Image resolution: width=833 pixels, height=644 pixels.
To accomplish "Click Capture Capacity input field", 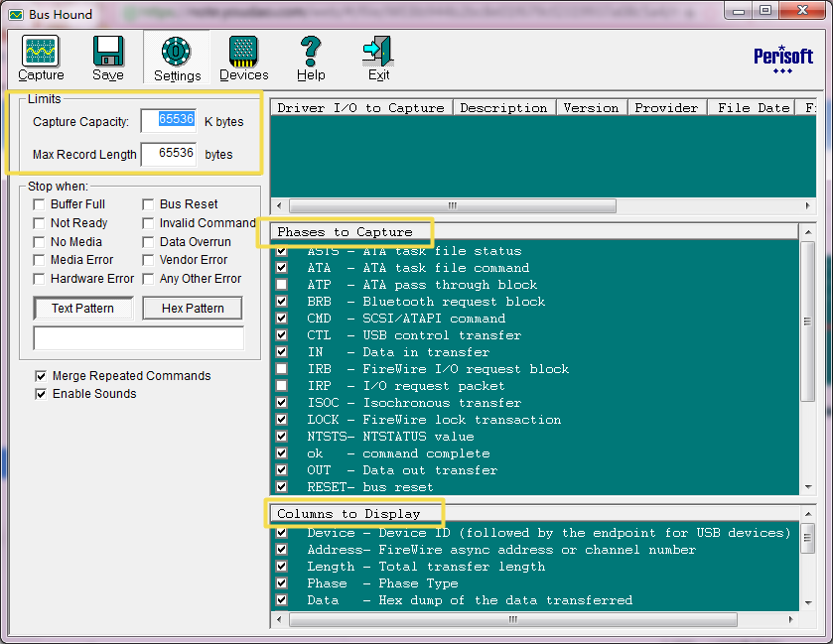I will pos(169,121).
